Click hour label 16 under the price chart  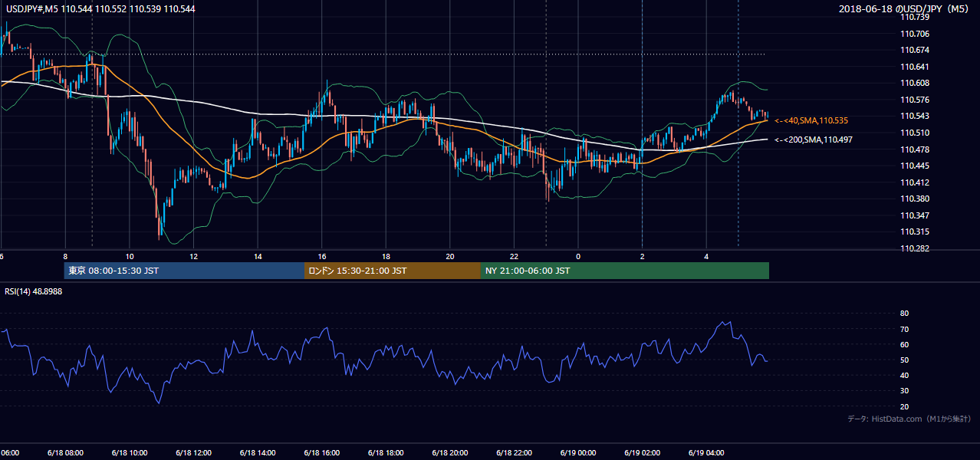[x=323, y=256]
